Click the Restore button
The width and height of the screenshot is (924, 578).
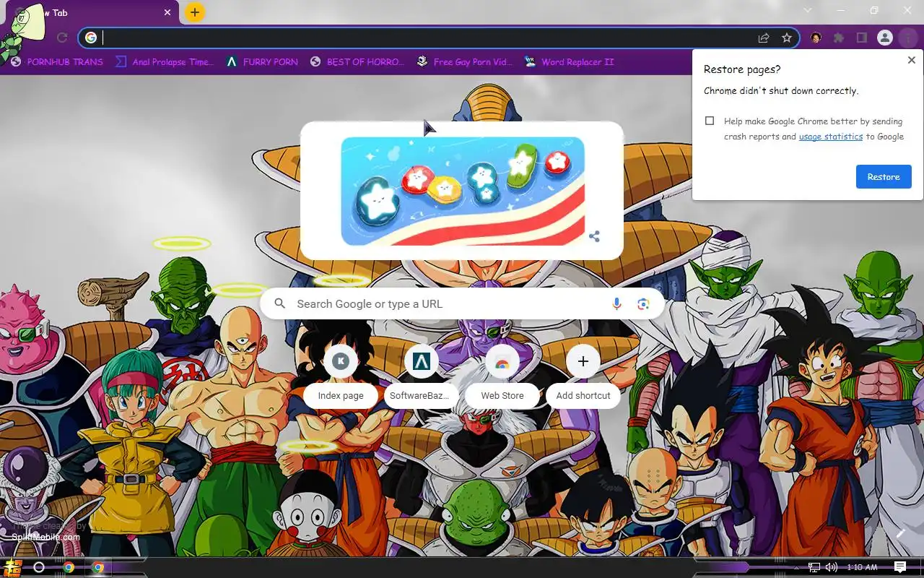[884, 177]
